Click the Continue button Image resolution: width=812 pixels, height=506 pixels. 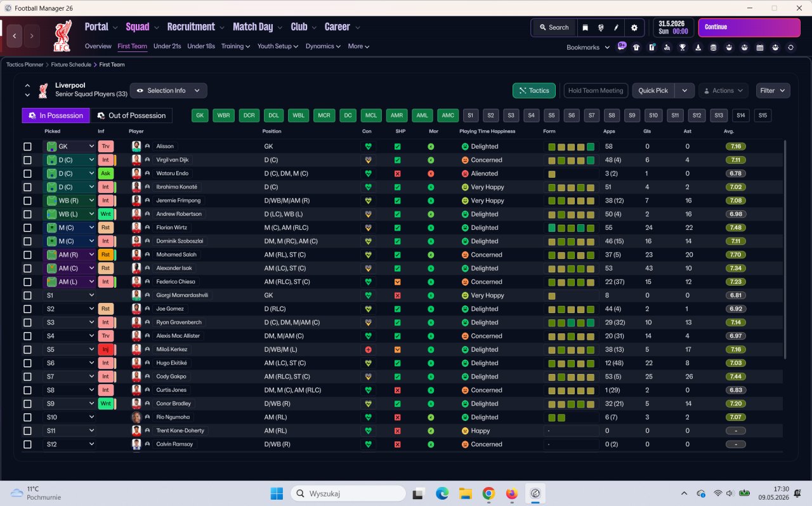point(749,27)
